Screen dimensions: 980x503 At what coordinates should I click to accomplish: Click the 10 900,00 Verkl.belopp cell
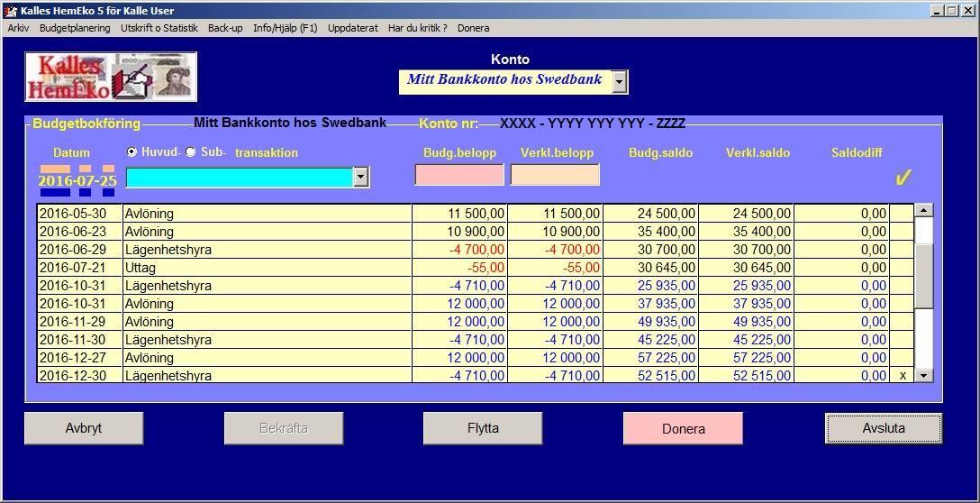pos(555,232)
